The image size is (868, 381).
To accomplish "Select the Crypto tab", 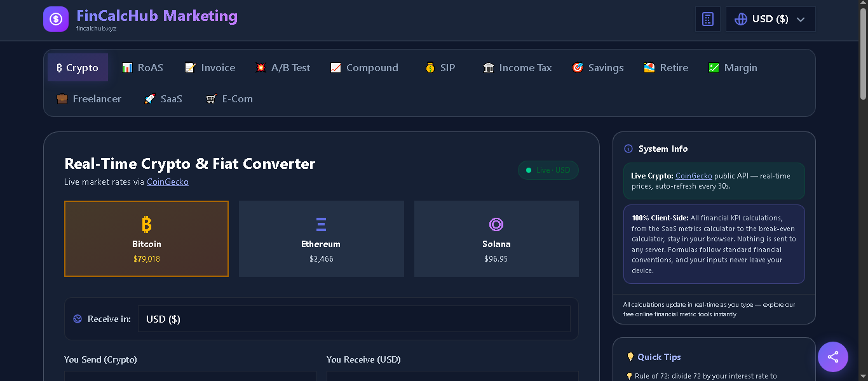I will tap(78, 67).
